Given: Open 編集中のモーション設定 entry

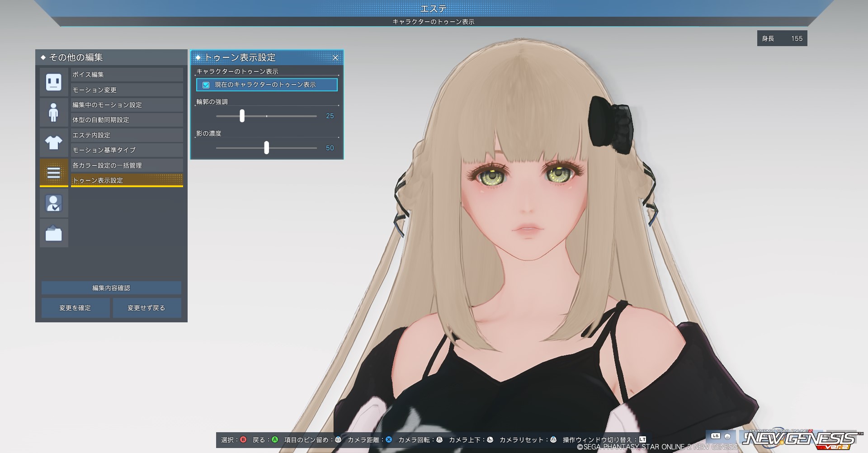Looking at the screenshot, I should [x=127, y=105].
